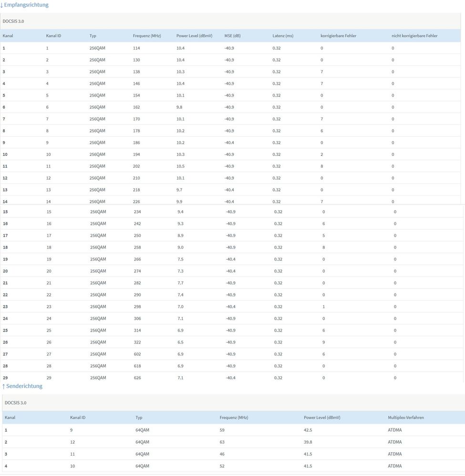Screen dimensions: 465x476
Task: Click the 146 frequency value
Action: click(136, 83)
